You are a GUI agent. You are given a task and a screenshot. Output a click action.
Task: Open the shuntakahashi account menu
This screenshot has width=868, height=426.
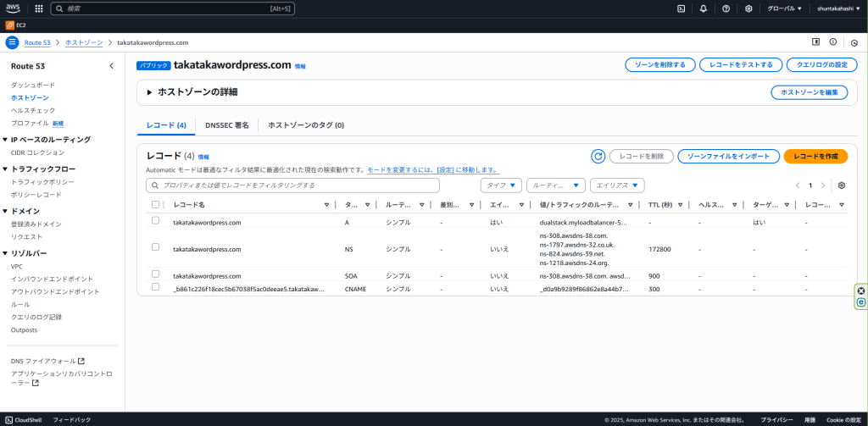tap(838, 8)
